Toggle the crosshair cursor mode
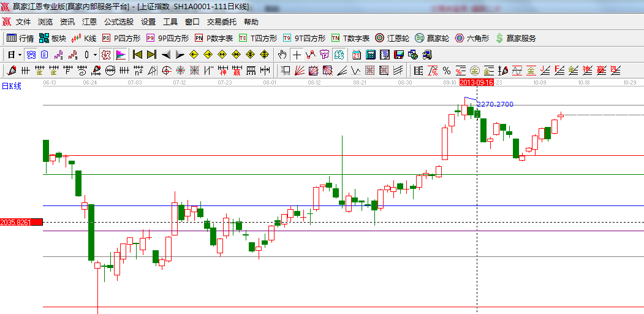644x314 pixels. coord(297,55)
